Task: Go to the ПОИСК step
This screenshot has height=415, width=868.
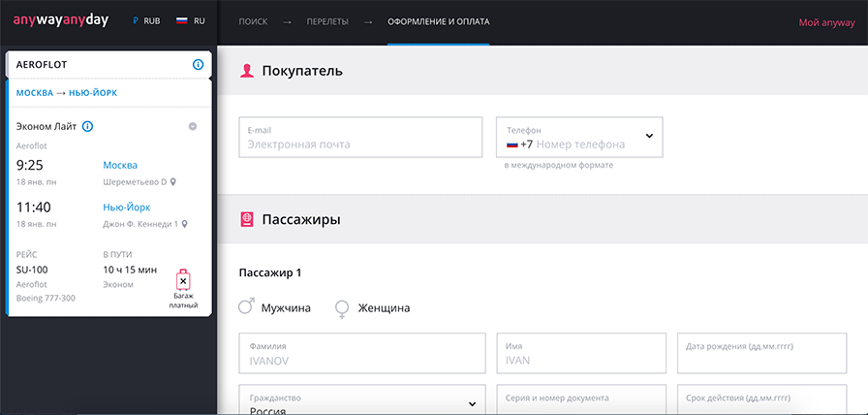Action: tap(252, 21)
